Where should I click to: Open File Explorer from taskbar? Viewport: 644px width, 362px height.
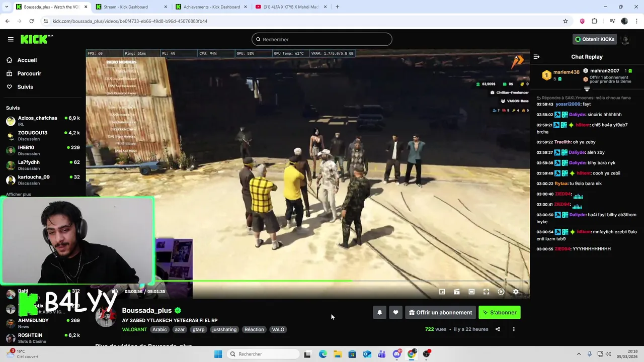[x=338, y=354]
